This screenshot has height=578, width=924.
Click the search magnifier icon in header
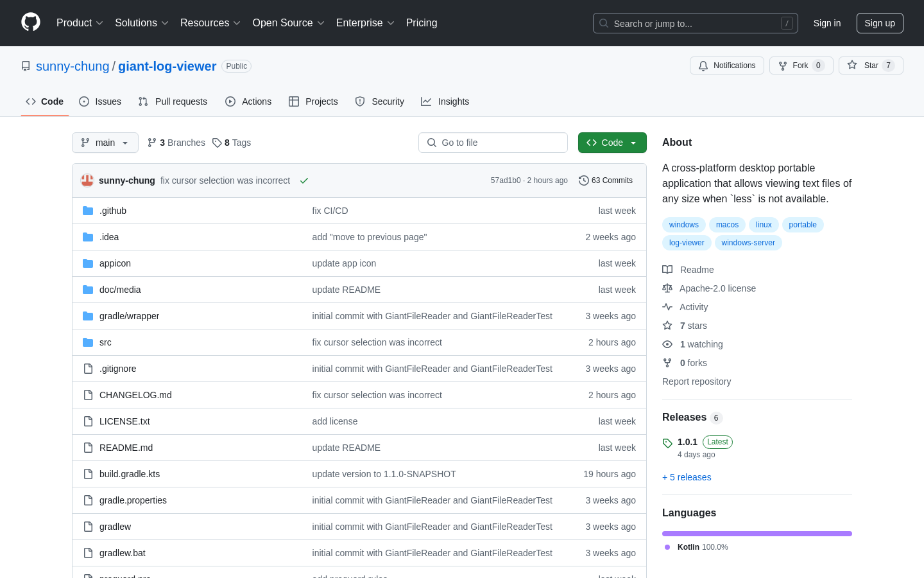(604, 23)
